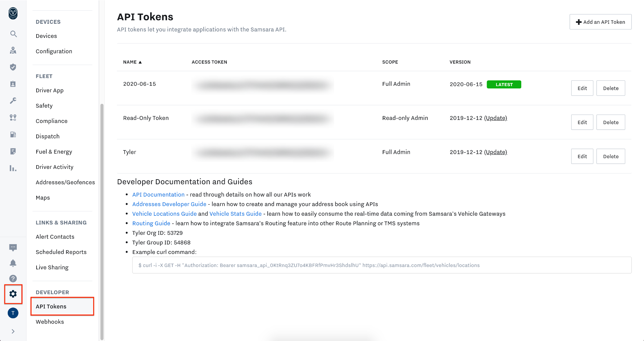
Task: Edit the 2020-06-15 token
Action: click(582, 88)
